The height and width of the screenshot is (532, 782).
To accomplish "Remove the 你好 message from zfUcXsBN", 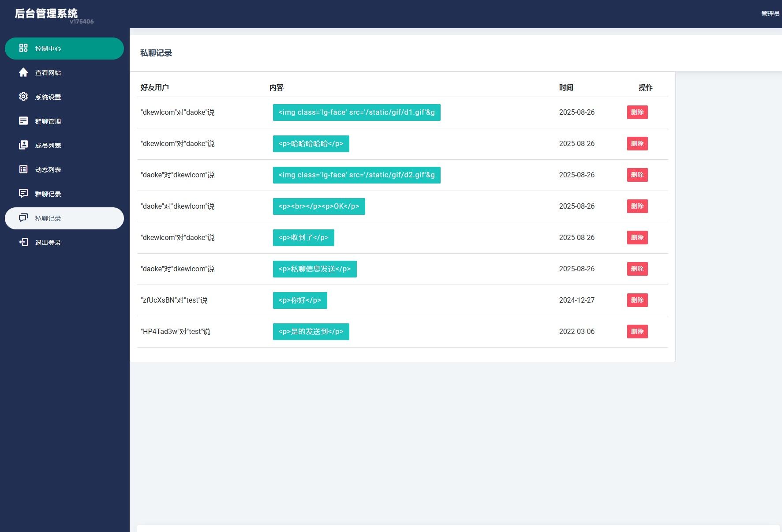I will coord(637,300).
